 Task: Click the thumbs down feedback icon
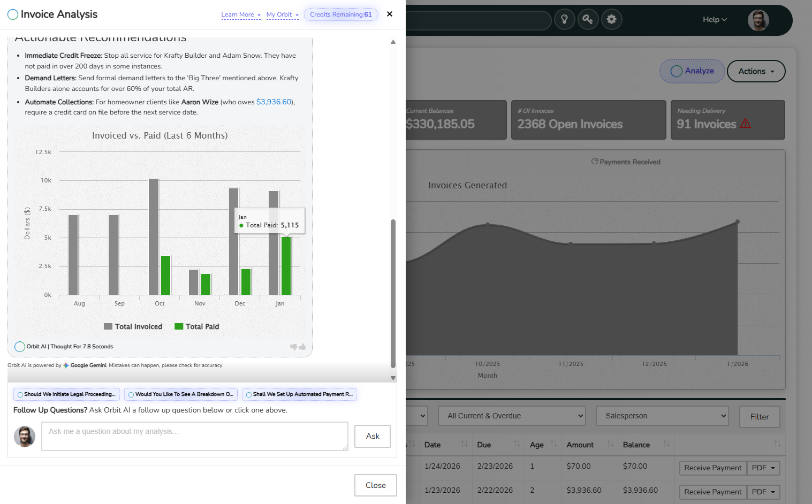click(x=293, y=347)
